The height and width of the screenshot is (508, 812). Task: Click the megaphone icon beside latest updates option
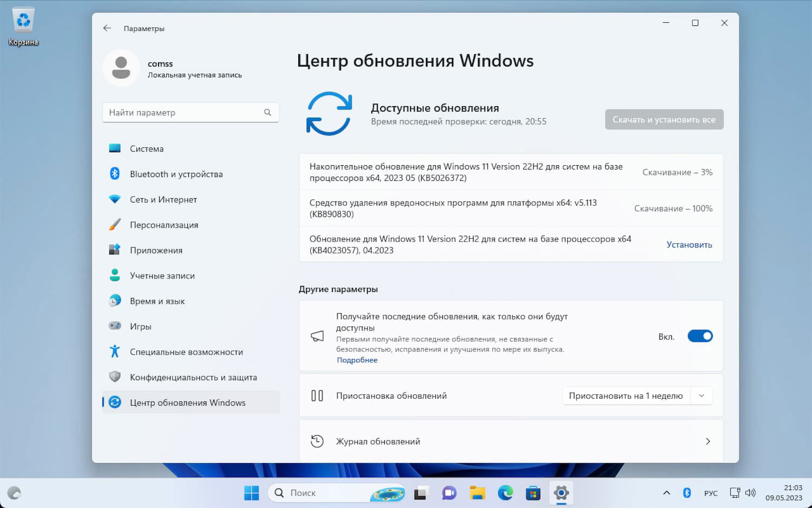coord(317,336)
